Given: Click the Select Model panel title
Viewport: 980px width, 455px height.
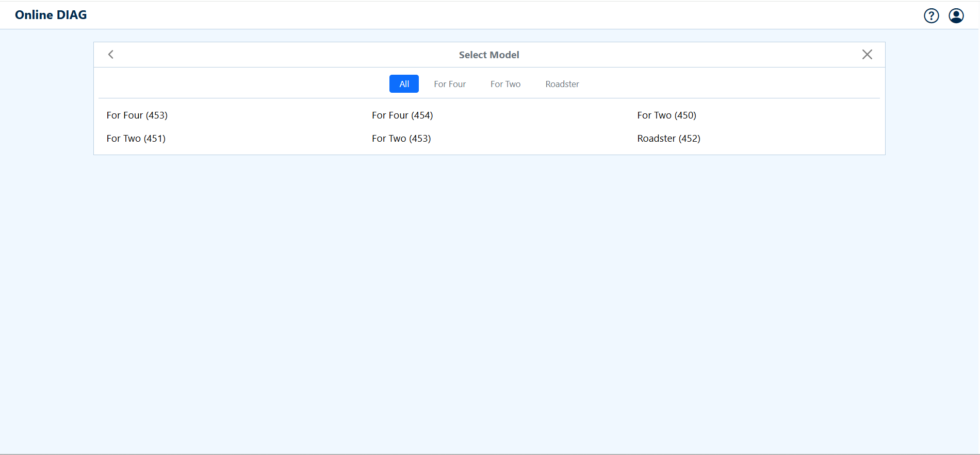Looking at the screenshot, I should pos(489,55).
